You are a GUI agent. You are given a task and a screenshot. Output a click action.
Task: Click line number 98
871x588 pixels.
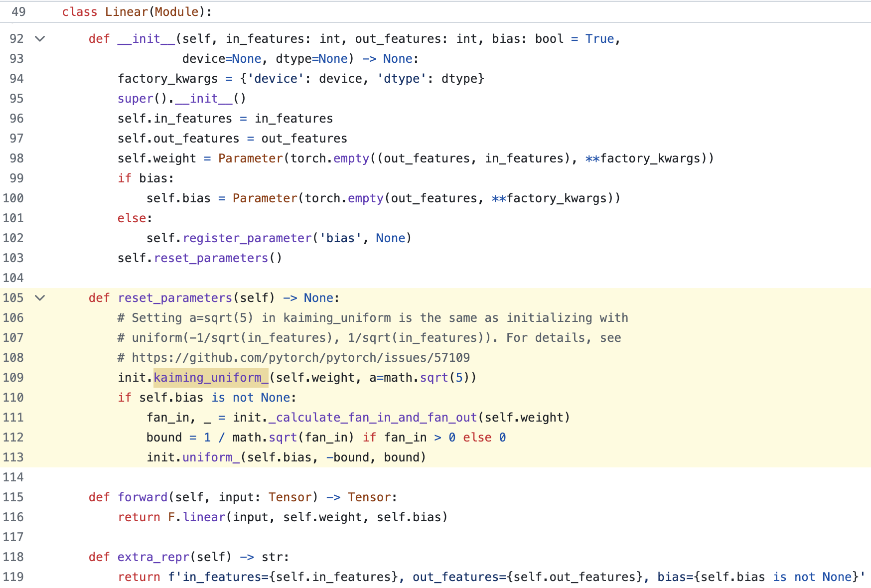pos(17,158)
